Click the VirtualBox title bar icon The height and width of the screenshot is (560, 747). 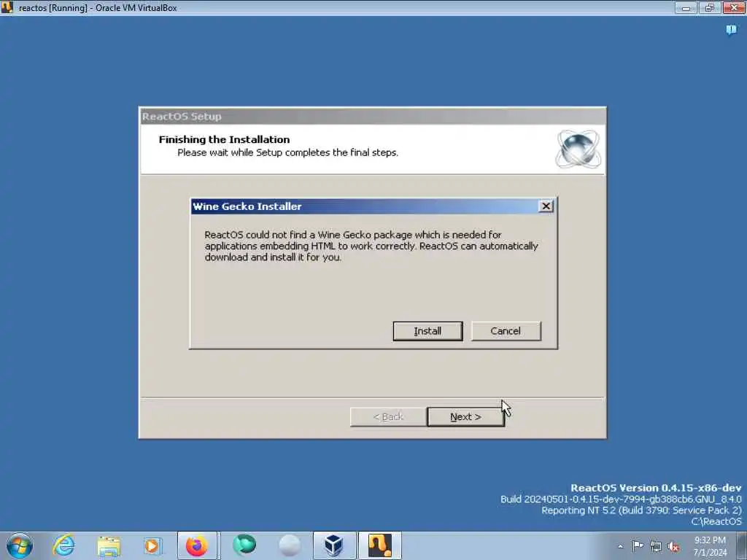(7, 7)
